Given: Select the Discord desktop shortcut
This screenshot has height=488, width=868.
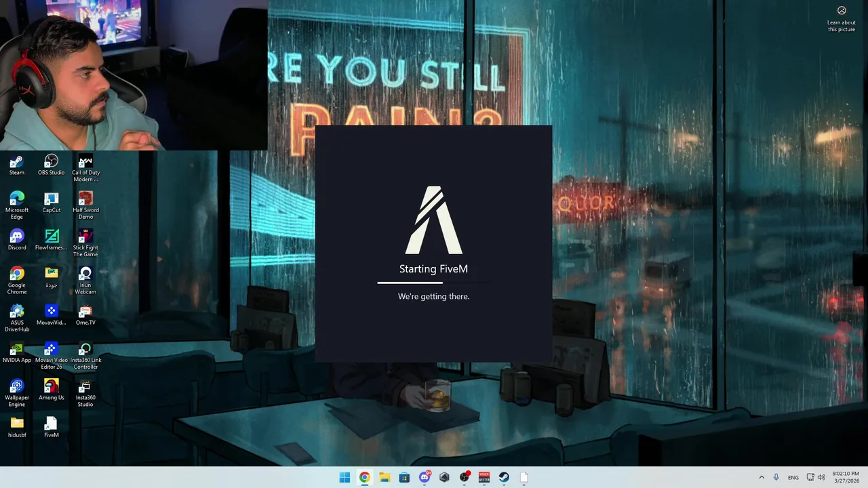Looking at the screenshot, I should (x=17, y=240).
